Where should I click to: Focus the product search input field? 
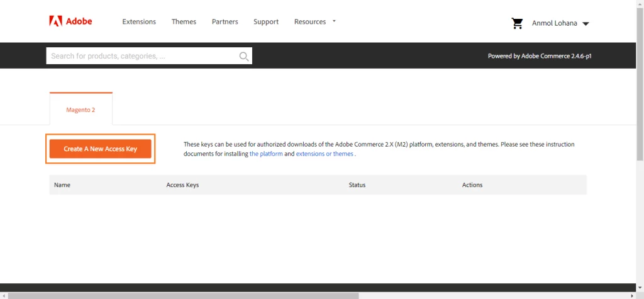pos(142,56)
